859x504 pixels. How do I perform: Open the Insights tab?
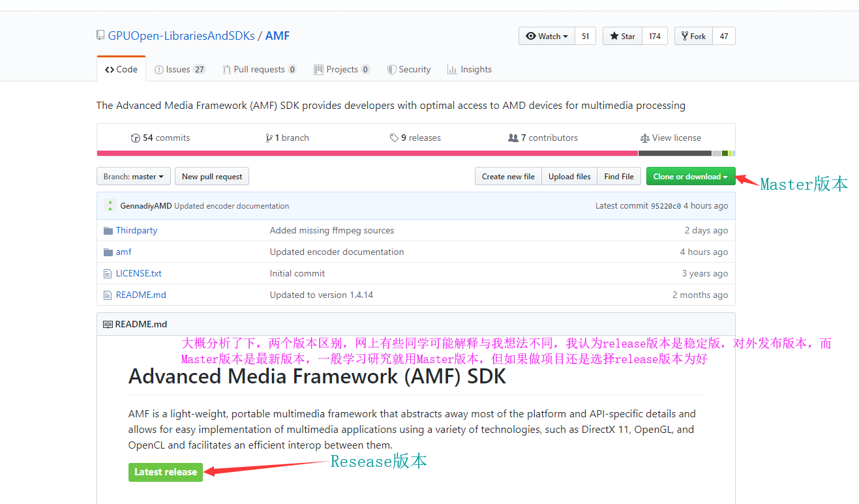click(x=470, y=69)
